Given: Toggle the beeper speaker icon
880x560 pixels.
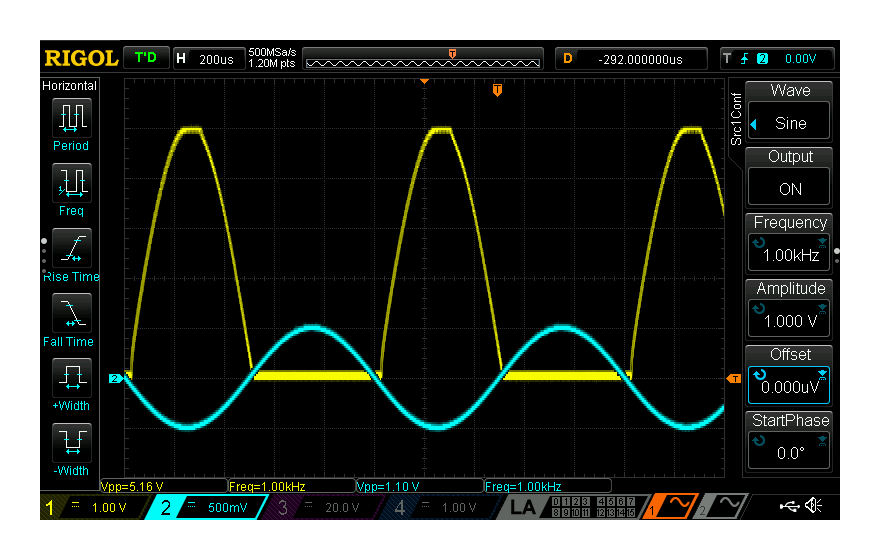Looking at the screenshot, I should point(813,506).
